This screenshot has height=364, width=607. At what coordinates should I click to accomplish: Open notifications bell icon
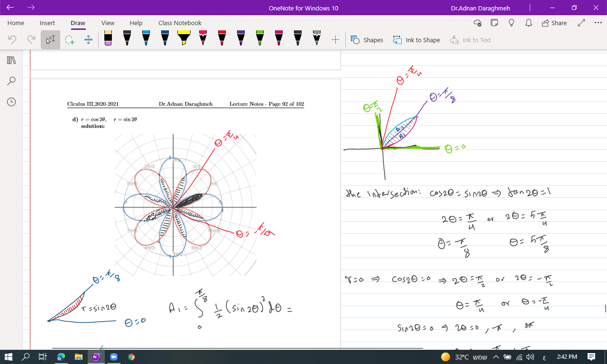point(528,23)
